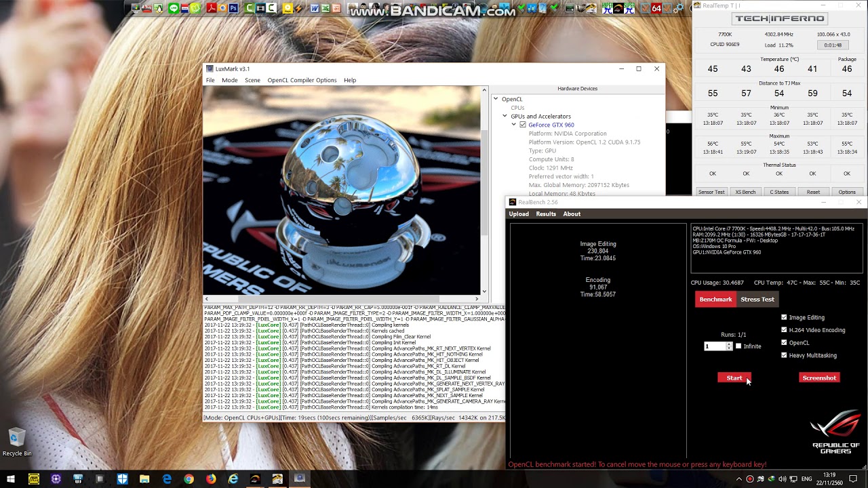The image size is (868, 488).
Task: Open the OpenCL Compiler Options menu
Action: coord(302,80)
